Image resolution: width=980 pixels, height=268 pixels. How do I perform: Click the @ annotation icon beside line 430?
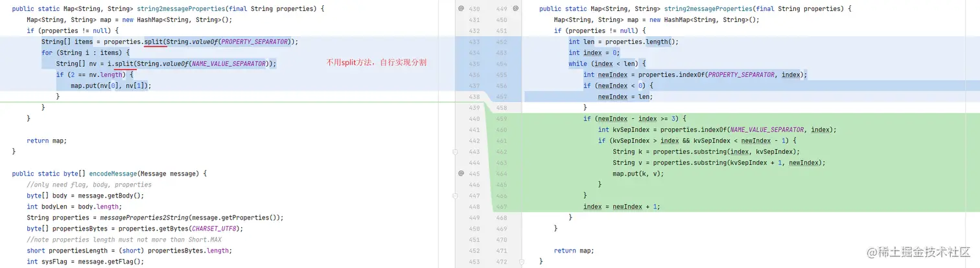(461, 8)
